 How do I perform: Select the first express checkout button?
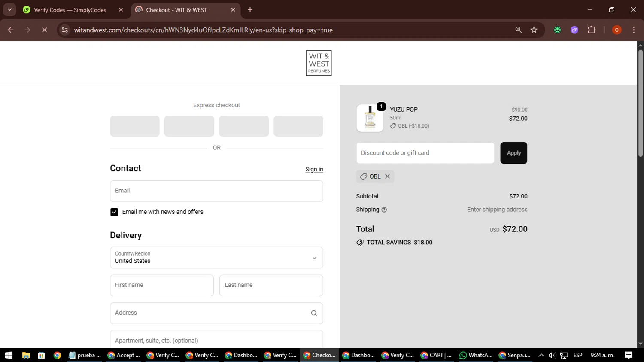point(135,126)
